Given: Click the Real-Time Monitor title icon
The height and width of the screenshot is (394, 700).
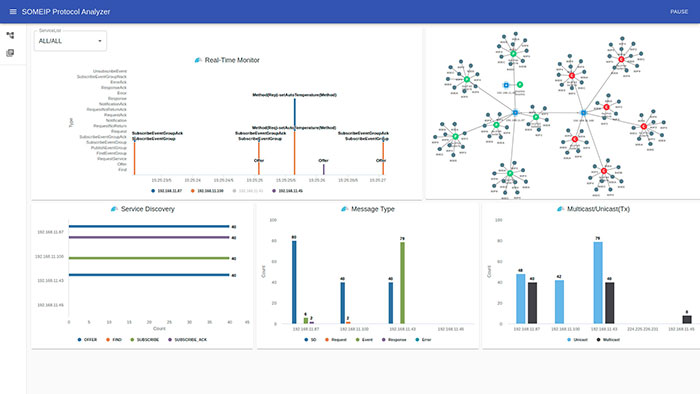Looking at the screenshot, I should pos(198,60).
